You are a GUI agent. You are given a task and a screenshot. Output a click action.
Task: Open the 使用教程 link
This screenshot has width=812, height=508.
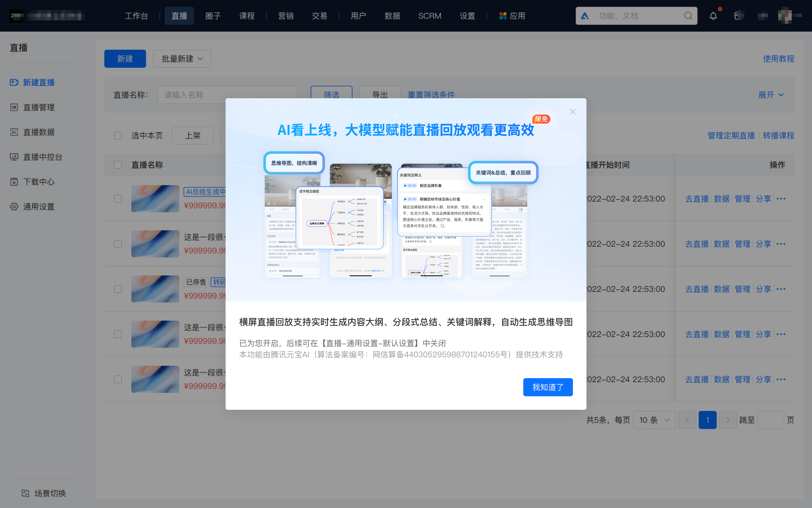pyautogui.click(x=778, y=59)
